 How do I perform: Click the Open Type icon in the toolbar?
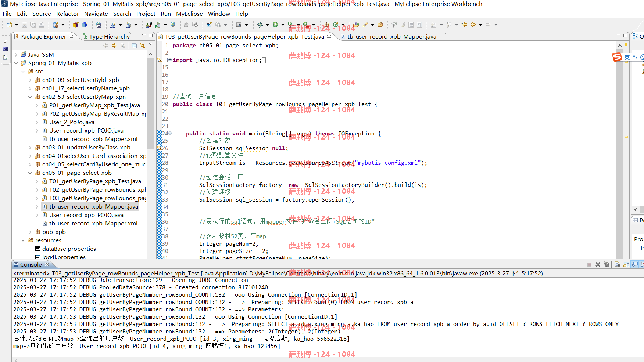[x=356, y=25]
